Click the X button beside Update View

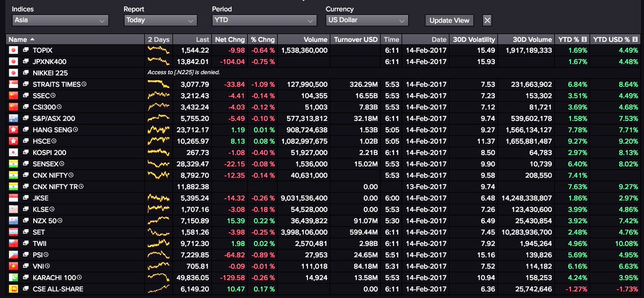[487, 20]
